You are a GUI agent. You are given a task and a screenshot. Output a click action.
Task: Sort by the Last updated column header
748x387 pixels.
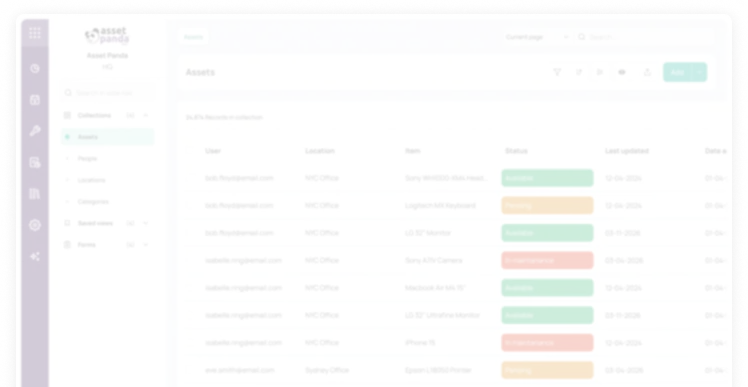pyautogui.click(x=627, y=151)
